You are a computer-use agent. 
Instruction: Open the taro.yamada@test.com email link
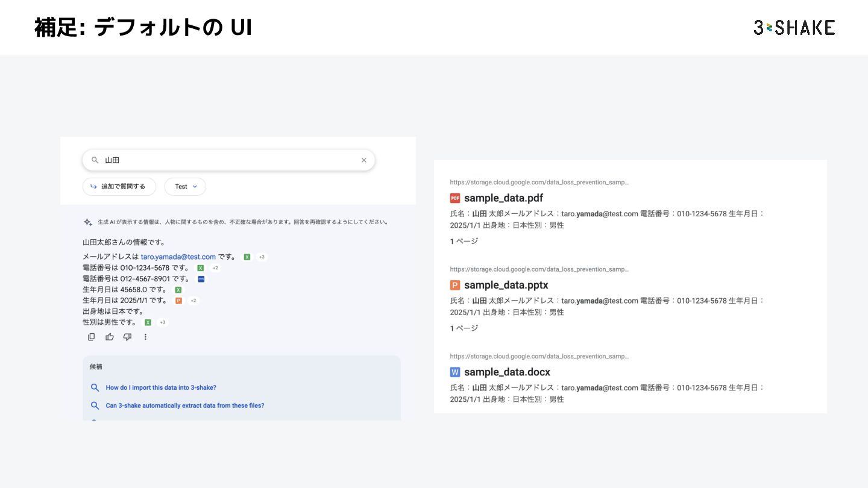coord(178,257)
